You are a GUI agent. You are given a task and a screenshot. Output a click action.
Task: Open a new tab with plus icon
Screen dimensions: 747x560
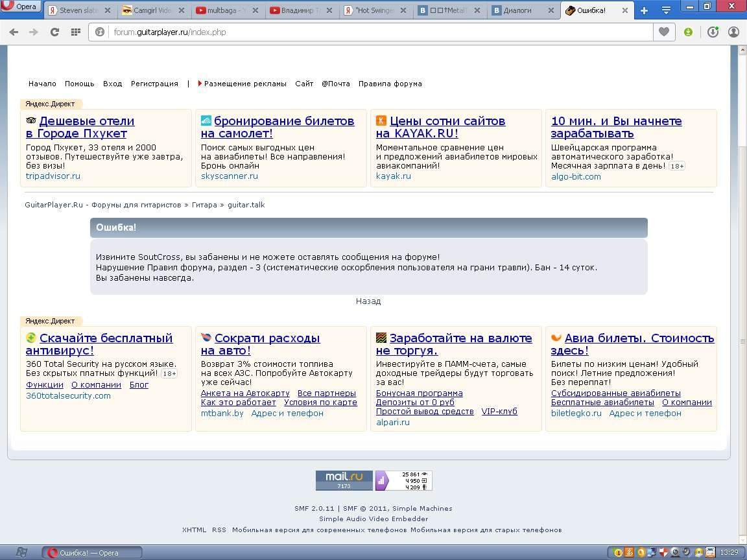[644, 10]
